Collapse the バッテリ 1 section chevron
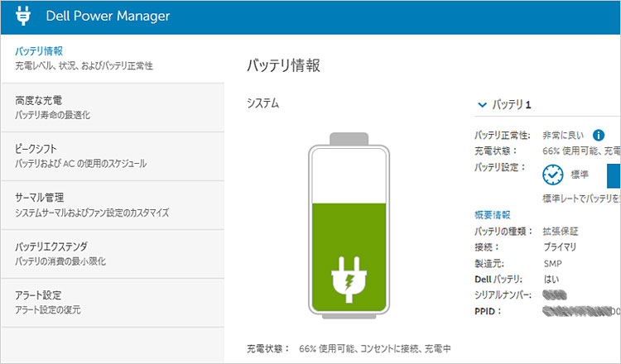 pyautogui.click(x=482, y=105)
